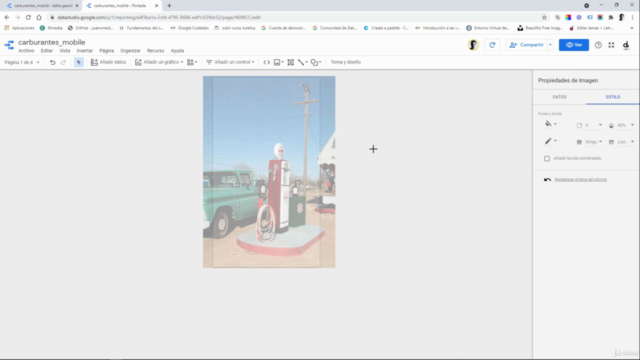640x360 pixels.
Task: Insert URL embed with angle brackets icon
Action: [x=267, y=62]
